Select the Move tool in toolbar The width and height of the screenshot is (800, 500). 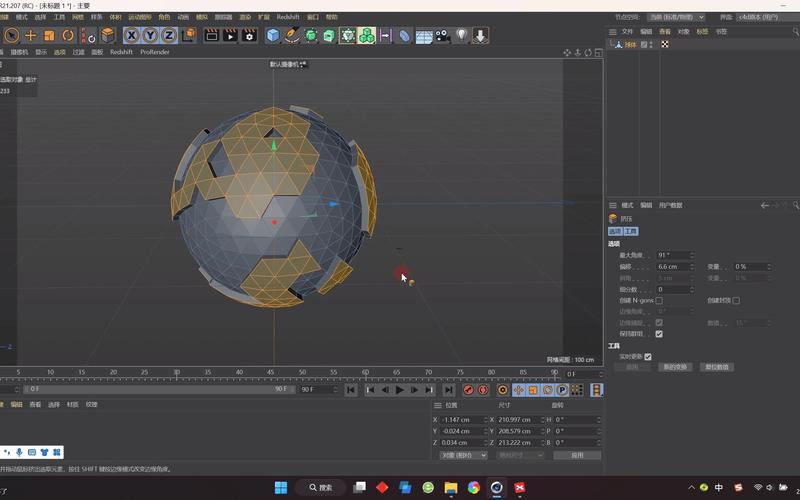click(30, 36)
